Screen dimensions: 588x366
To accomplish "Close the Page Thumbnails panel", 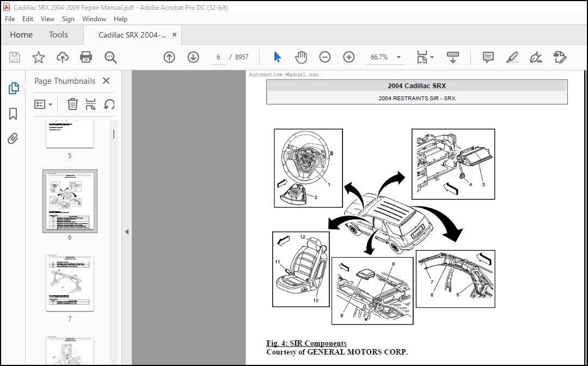I will (x=106, y=81).
